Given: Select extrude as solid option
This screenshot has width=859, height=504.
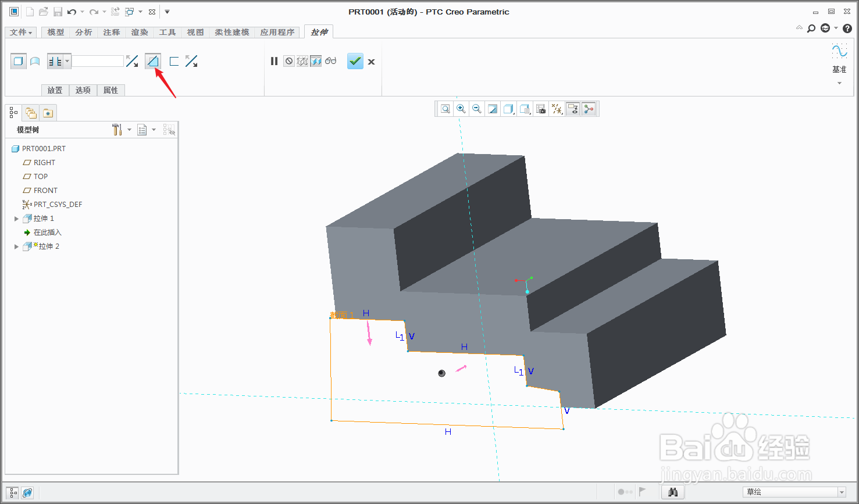Looking at the screenshot, I should tap(19, 61).
